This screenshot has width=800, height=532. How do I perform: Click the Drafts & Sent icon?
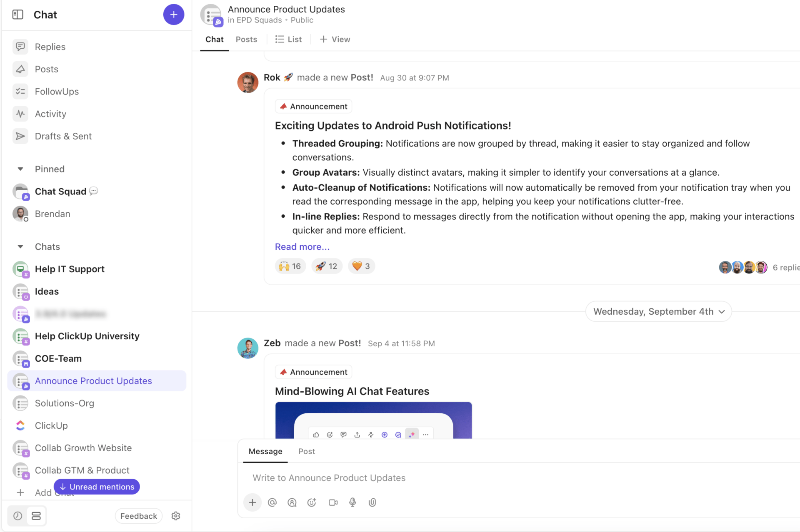click(x=21, y=135)
